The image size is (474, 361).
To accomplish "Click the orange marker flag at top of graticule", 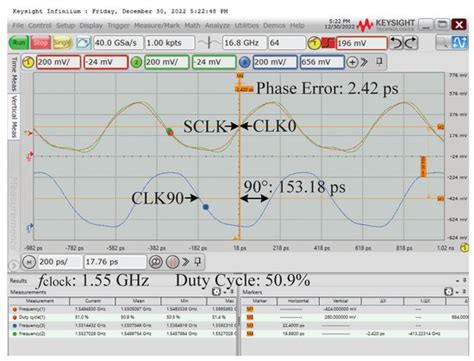I will point(240,76).
